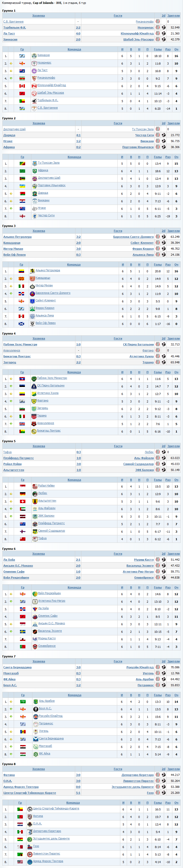Viewport: 183px width, 868px height.
Task: Sort Group 1 standings by the Оч column
Action: point(176,49)
